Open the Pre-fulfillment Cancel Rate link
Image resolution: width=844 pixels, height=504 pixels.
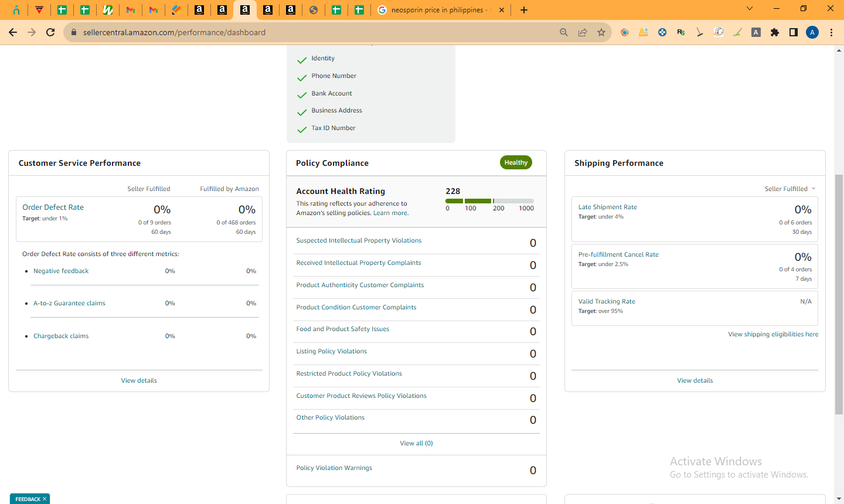(618, 254)
